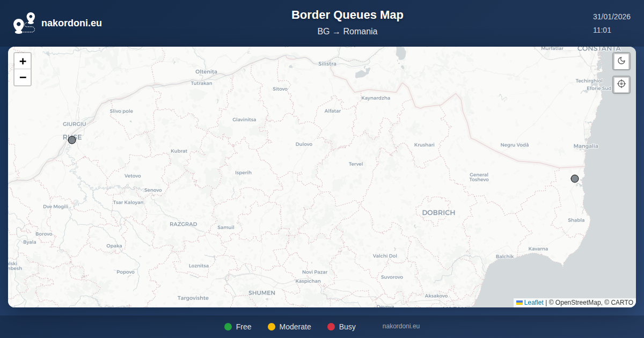The width and height of the screenshot is (644, 338).
Task: Click the nakordoni.eu map pin logo
Action: point(24,23)
